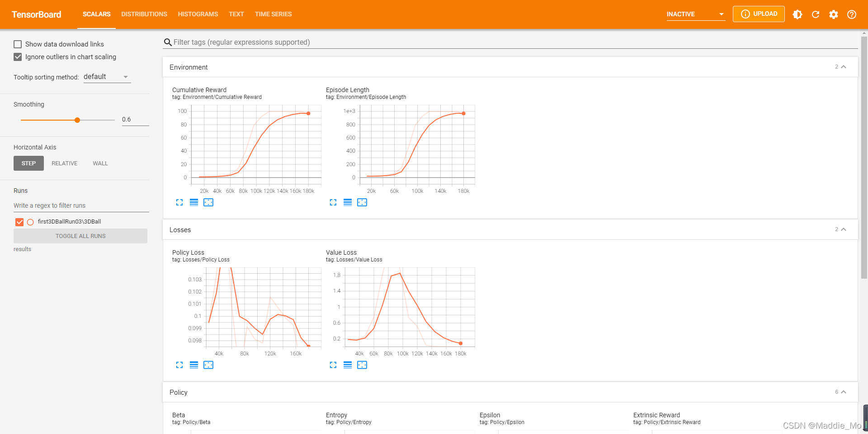Screen dimensions: 868x434
Task: Toggle y-axis log scale on Value Loss
Action: 348,365
